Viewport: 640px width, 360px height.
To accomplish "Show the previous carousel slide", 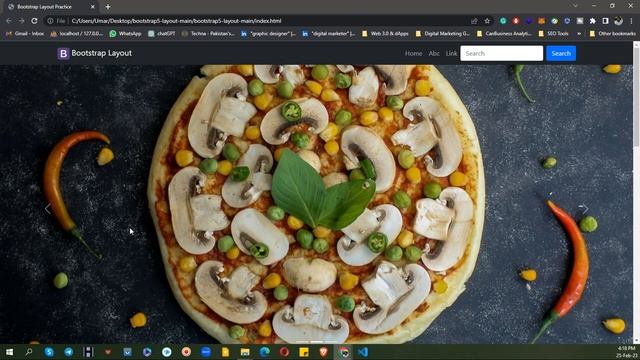I will pos(48,209).
